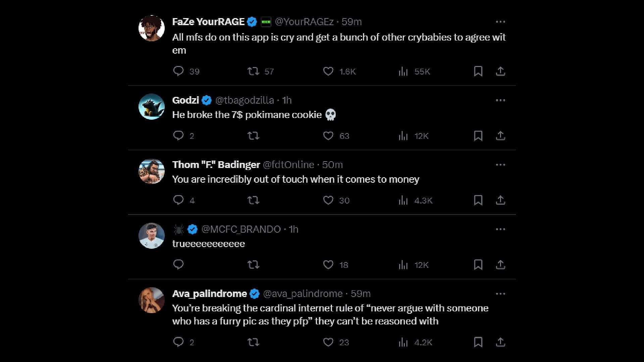Open more options on FaZe YourRAGE's tweet
644x362 pixels.
coord(500,22)
